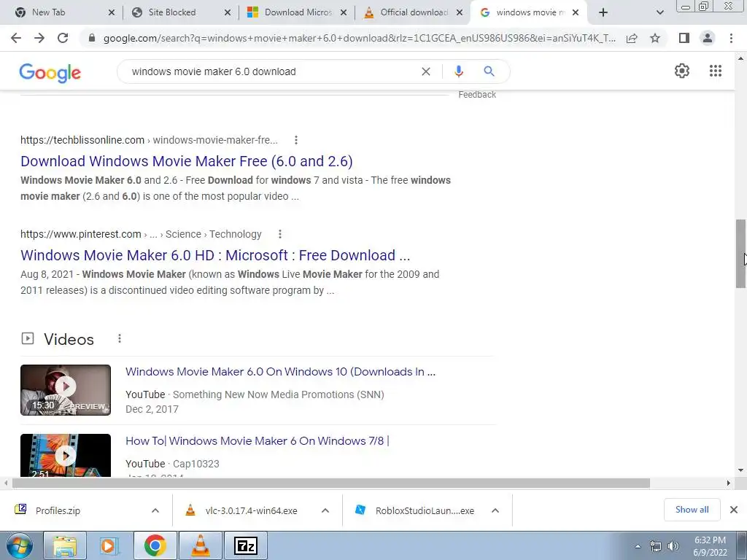The width and height of the screenshot is (747, 560).
Task: Click the share page icon in address bar
Action: (x=632, y=38)
